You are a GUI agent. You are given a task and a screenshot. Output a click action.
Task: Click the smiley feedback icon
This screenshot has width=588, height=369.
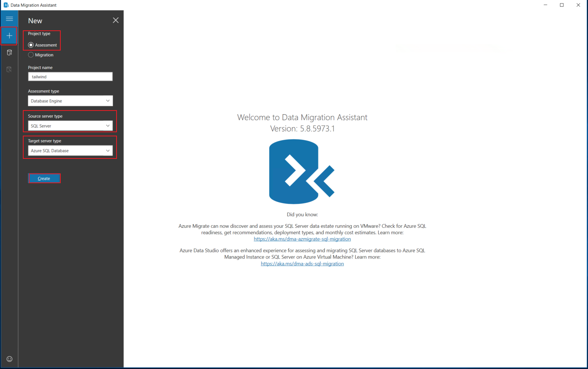[x=9, y=359]
